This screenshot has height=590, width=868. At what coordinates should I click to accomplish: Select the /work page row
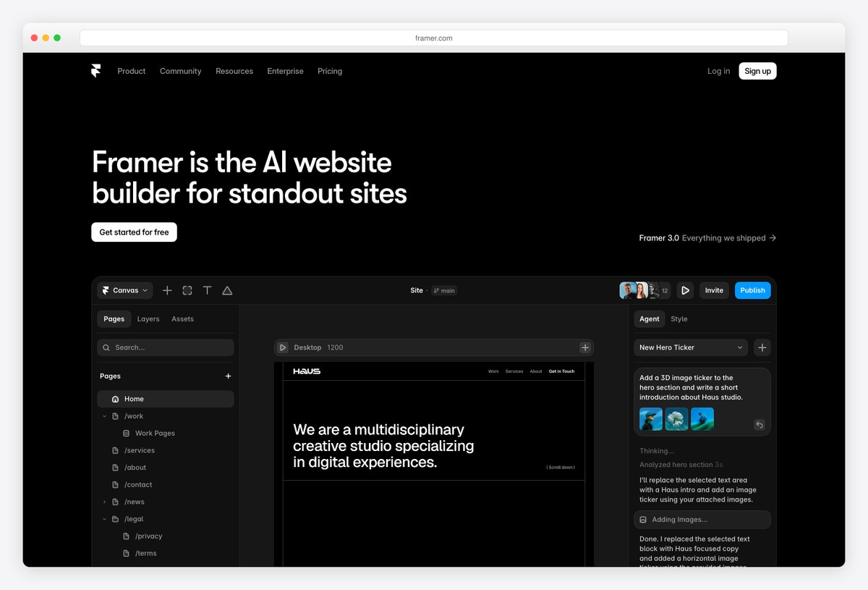click(166, 416)
